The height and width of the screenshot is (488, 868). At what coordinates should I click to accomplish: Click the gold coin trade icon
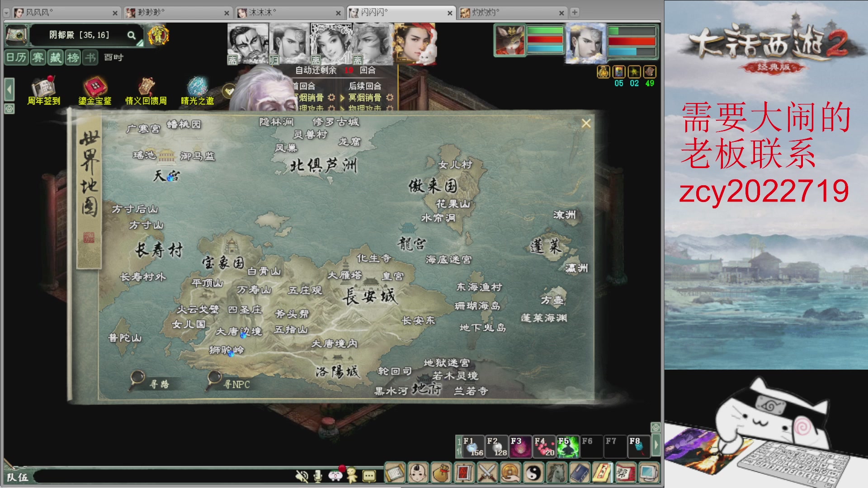coord(511,473)
